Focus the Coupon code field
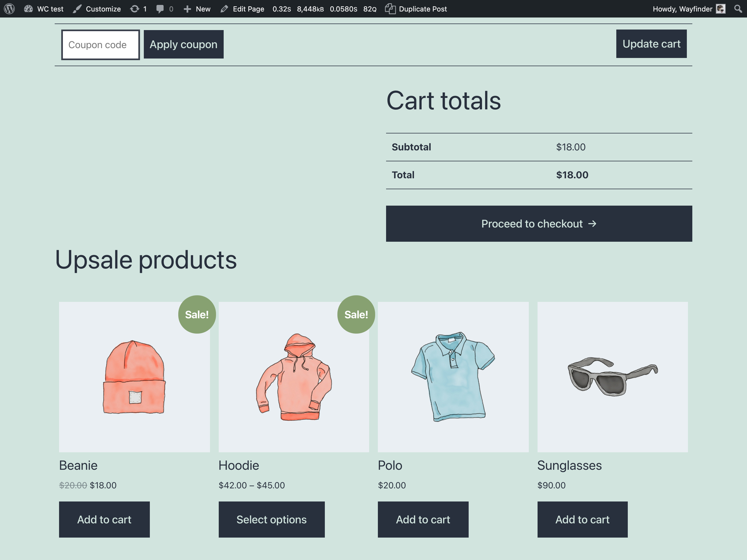 tap(101, 45)
